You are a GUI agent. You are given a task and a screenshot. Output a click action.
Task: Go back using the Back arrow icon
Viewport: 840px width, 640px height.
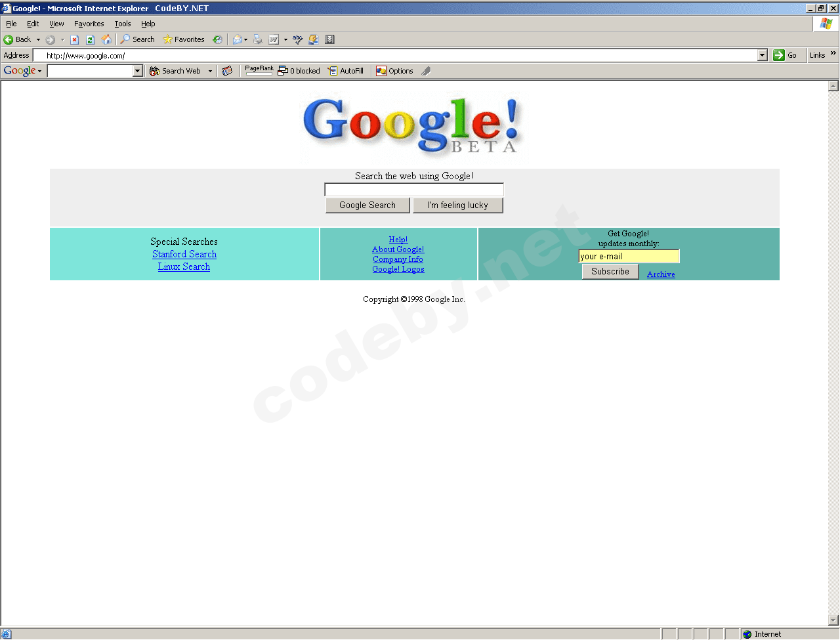click(x=9, y=39)
